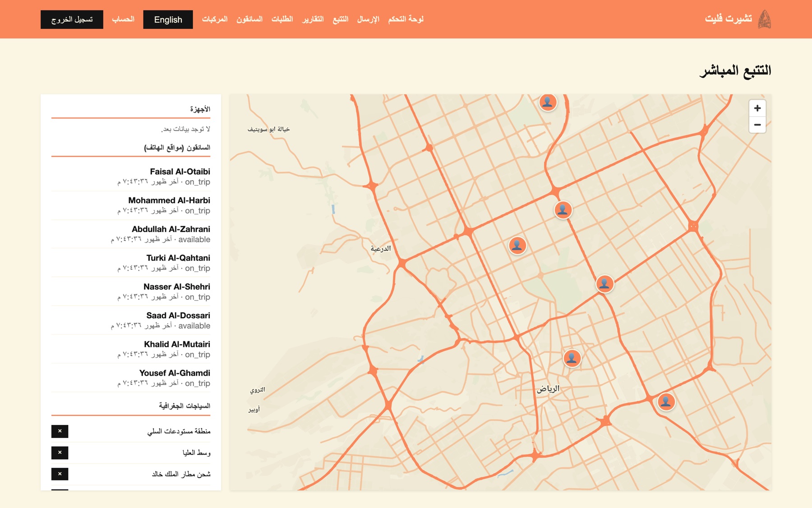Click the الرياض city label on map
The width and height of the screenshot is (812, 508).
pyautogui.click(x=548, y=388)
